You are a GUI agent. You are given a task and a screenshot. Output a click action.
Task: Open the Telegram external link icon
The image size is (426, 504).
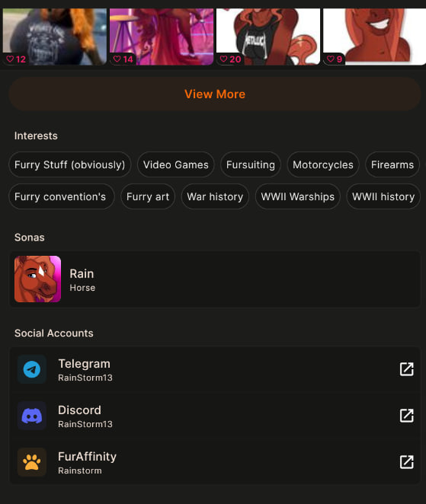[x=407, y=369]
